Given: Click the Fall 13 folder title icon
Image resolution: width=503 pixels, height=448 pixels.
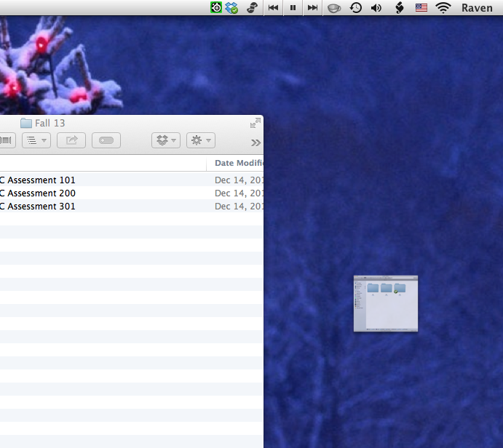Looking at the screenshot, I should tap(26, 123).
